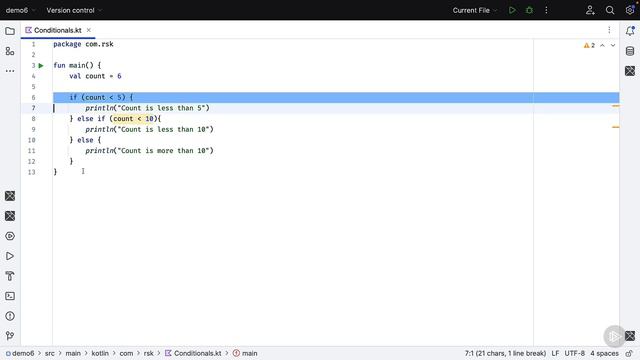
Task: Click line number 6 in the gutter
Action: point(33,98)
